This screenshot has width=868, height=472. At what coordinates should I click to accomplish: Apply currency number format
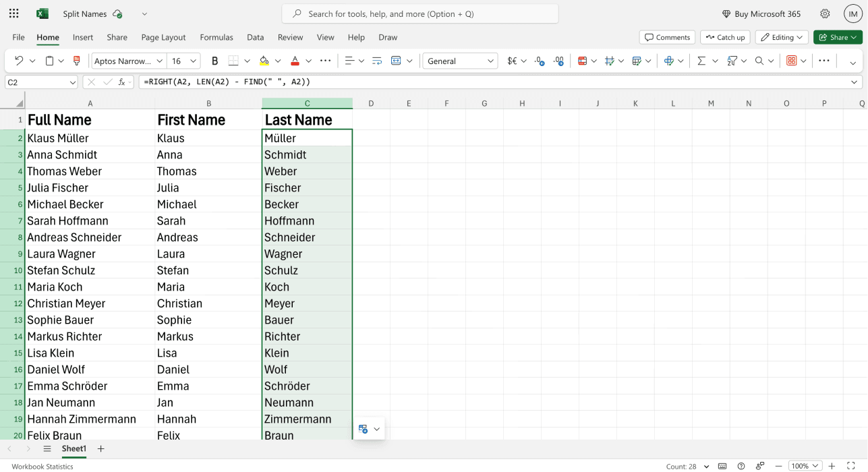click(512, 61)
